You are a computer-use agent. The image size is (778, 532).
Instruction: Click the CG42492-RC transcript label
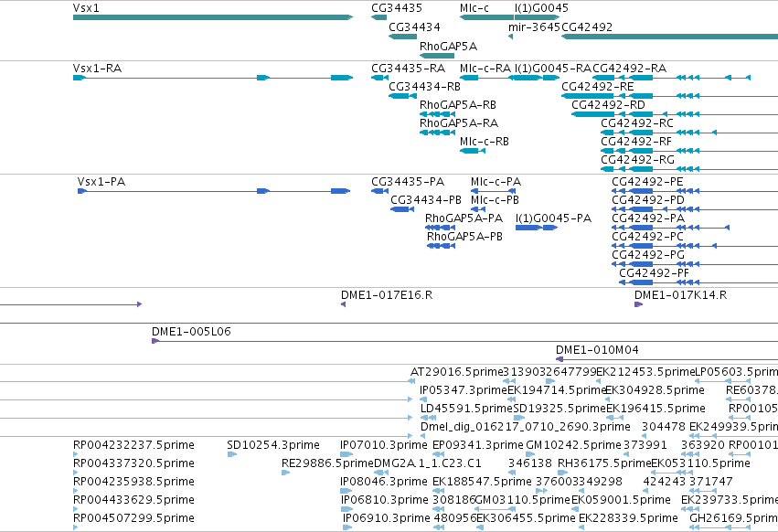[637, 123]
